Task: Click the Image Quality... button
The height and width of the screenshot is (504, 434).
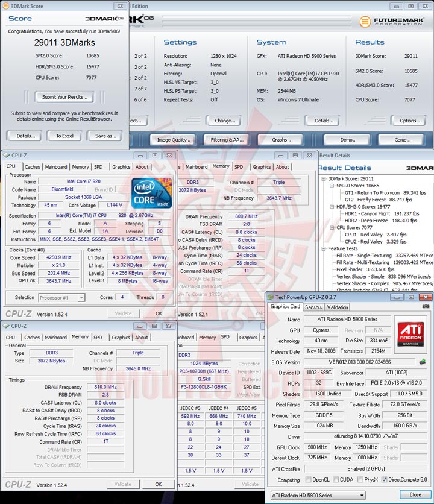Action: click(x=174, y=140)
